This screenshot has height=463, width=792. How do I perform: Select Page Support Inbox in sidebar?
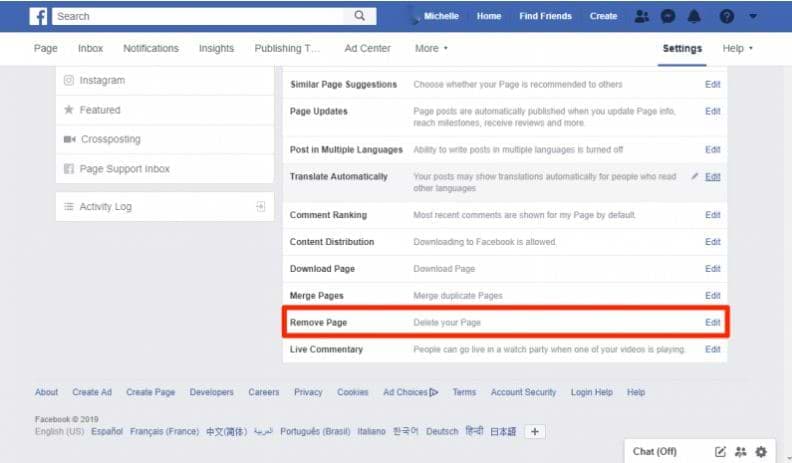coord(165,169)
